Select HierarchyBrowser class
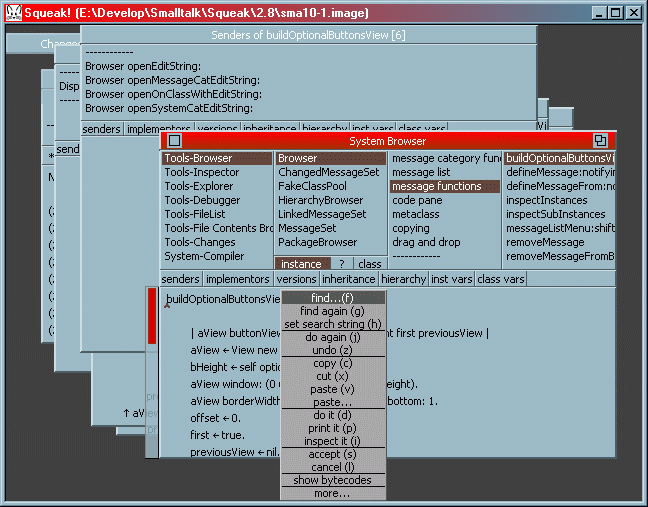This screenshot has width=648, height=507. point(331,200)
